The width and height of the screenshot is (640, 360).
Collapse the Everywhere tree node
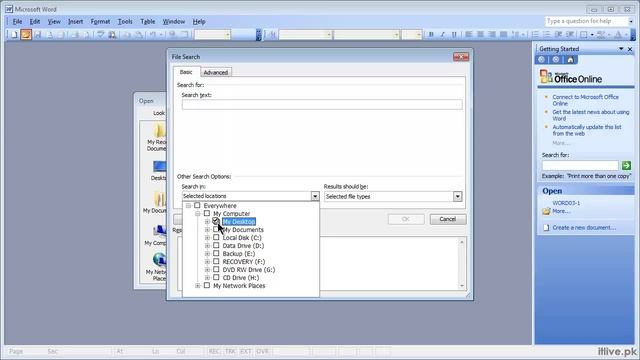(188, 205)
